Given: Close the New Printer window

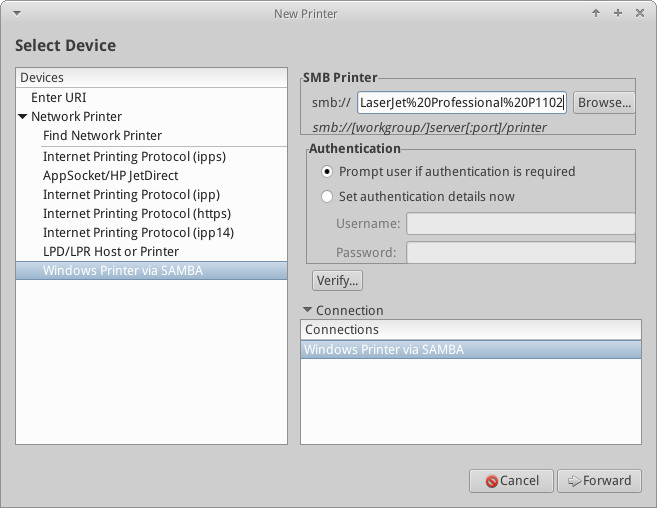Looking at the screenshot, I should (x=639, y=14).
